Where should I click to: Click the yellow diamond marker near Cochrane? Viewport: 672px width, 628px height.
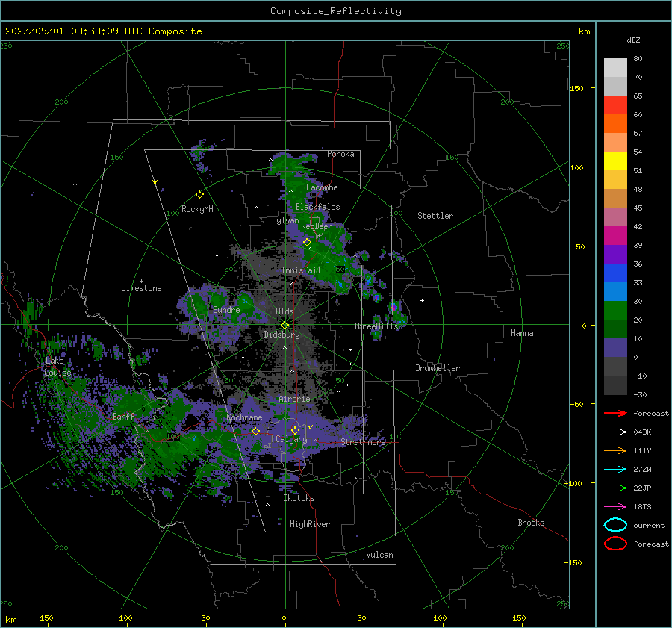click(x=256, y=431)
